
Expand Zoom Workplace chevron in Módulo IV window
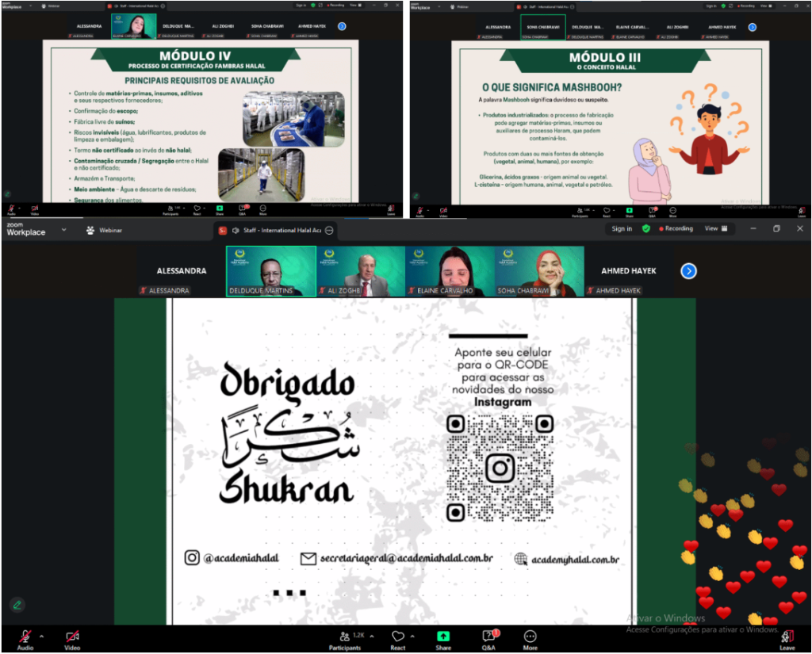[x=31, y=6]
